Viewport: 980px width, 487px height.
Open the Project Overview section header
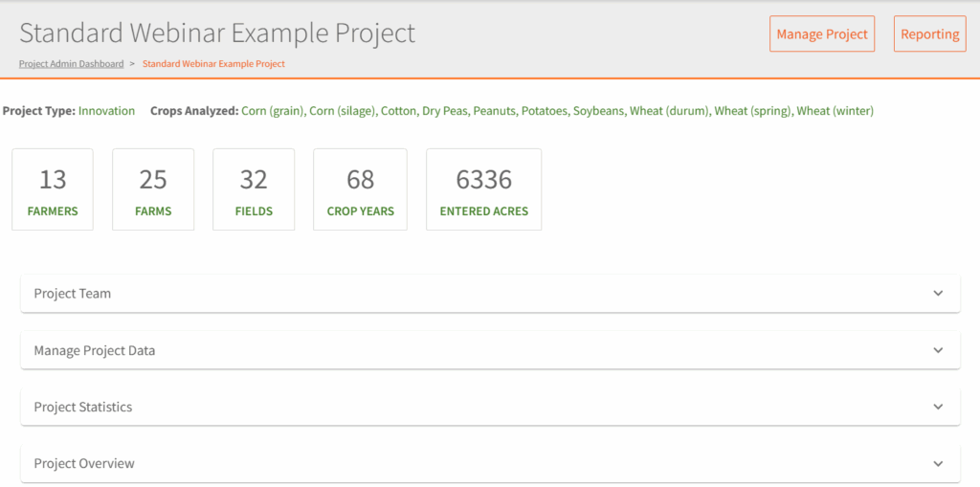(84, 464)
